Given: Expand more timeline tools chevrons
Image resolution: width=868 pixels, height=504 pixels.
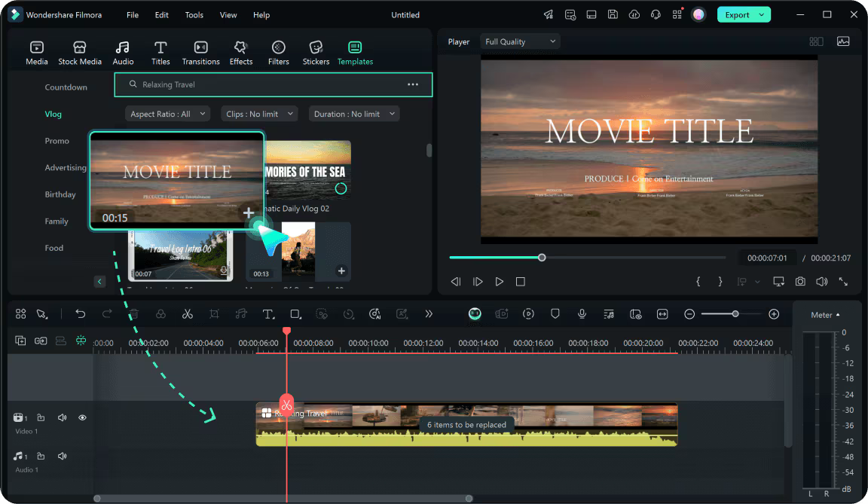Looking at the screenshot, I should [429, 314].
